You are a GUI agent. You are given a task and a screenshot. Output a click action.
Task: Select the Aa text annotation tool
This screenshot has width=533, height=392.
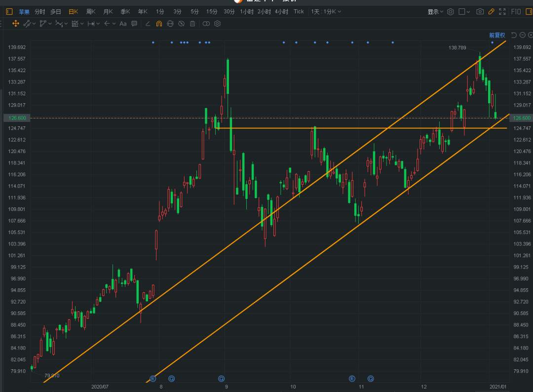pyautogui.click(x=123, y=24)
